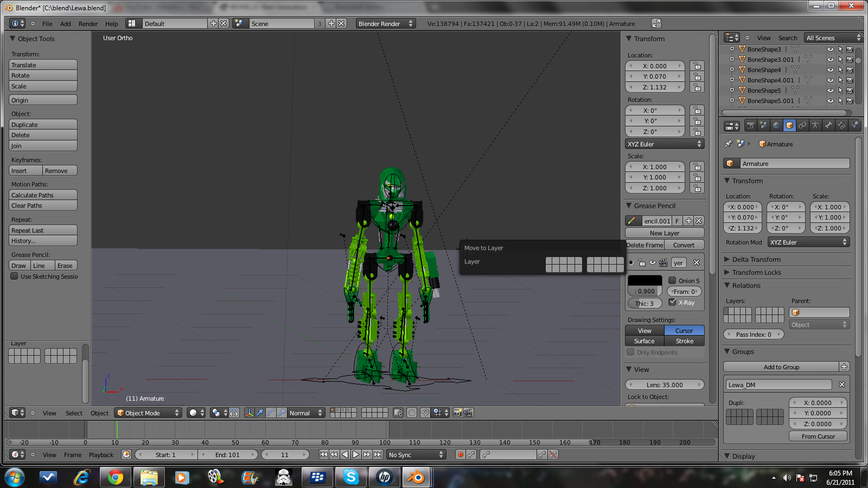The height and width of the screenshot is (488, 868).
Task: Click the translate manipulator arrow icon
Action: click(260, 413)
